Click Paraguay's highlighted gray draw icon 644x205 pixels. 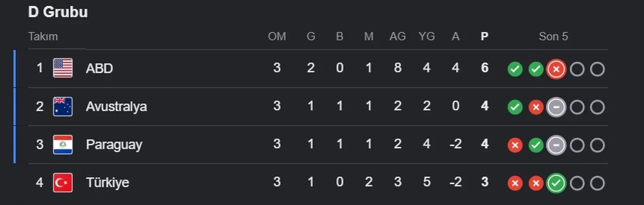pyautogui.click(x=556, y=145)
